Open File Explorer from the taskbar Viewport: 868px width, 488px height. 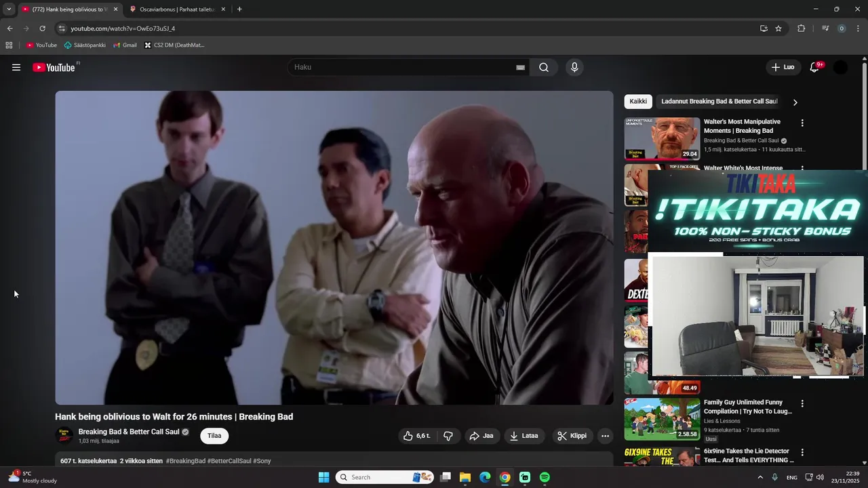point(465,477)
